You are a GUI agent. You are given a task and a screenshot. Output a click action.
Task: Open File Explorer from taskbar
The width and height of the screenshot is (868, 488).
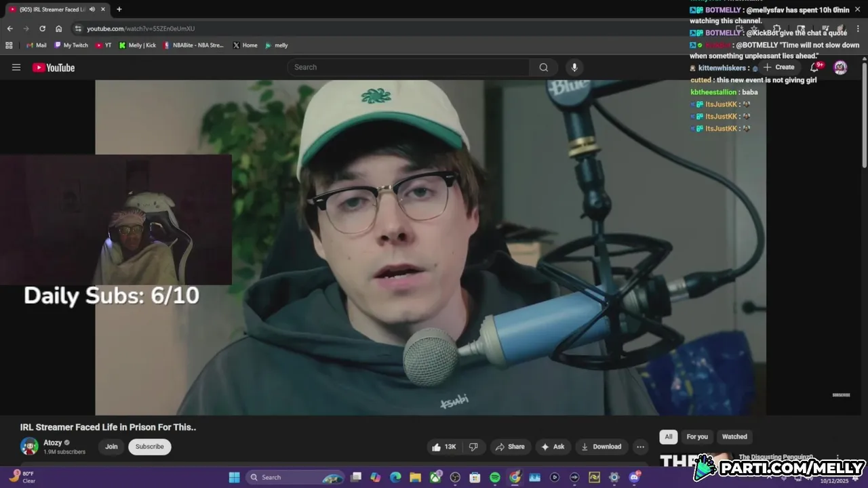(x=415, y=477)
